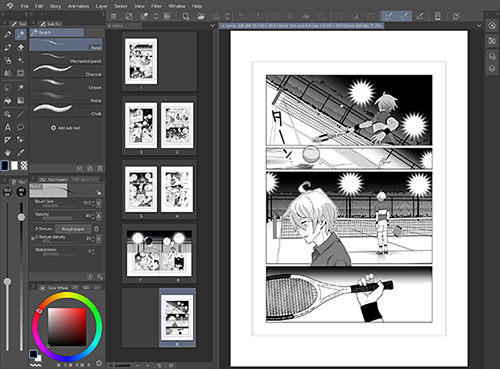Toggle first highlighted snap-to-ruler button
Viewport: 500px width, 369px height.
(x=388, y=16)
